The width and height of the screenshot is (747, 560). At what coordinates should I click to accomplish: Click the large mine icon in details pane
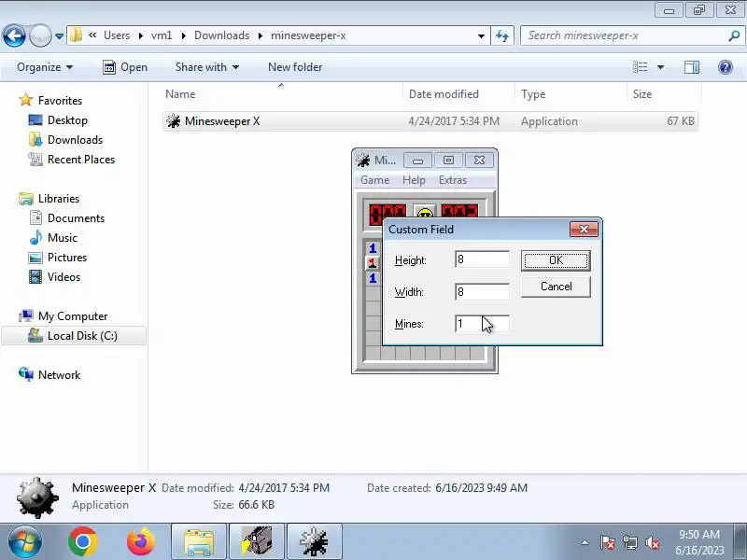click(x=37, y=497)
